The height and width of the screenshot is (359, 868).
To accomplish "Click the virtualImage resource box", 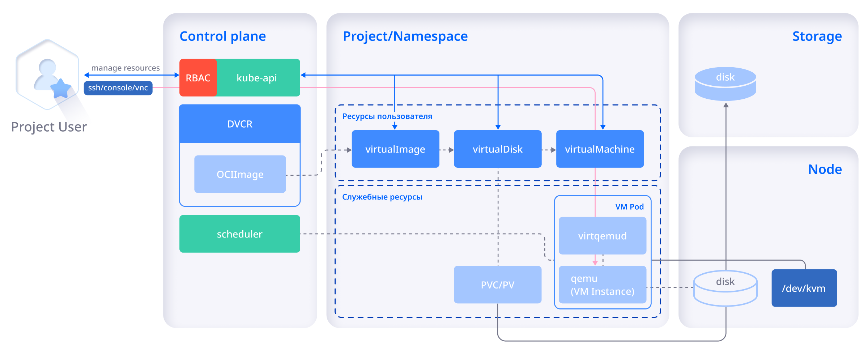I will pyautogui.click(x=395, y=149).
